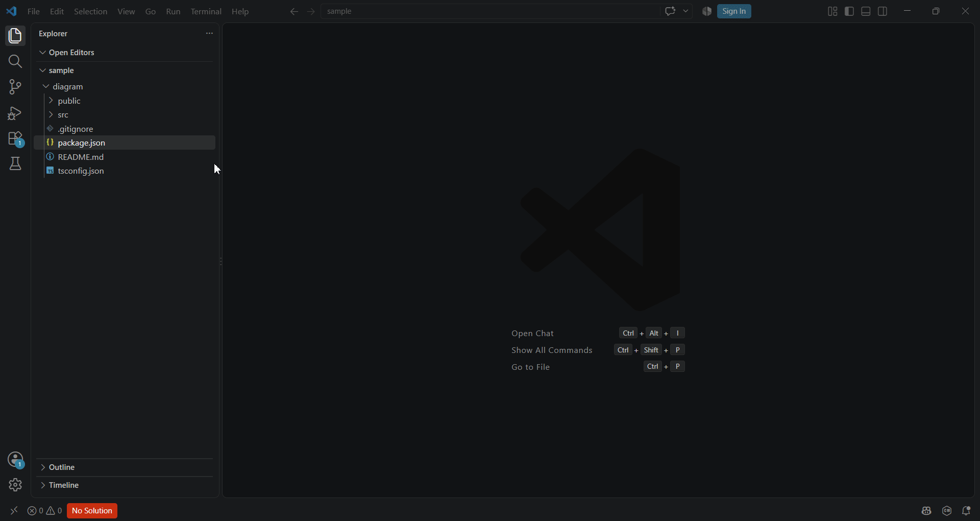Screen dimensions: 980x521
Task: Open the Manage gear menu
Action: pos(15,485)
